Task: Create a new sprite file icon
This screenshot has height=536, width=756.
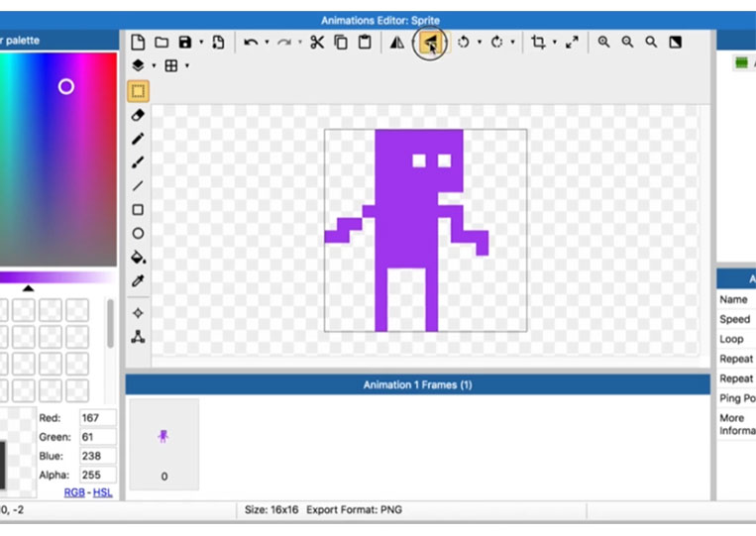Action: point(138,42)
